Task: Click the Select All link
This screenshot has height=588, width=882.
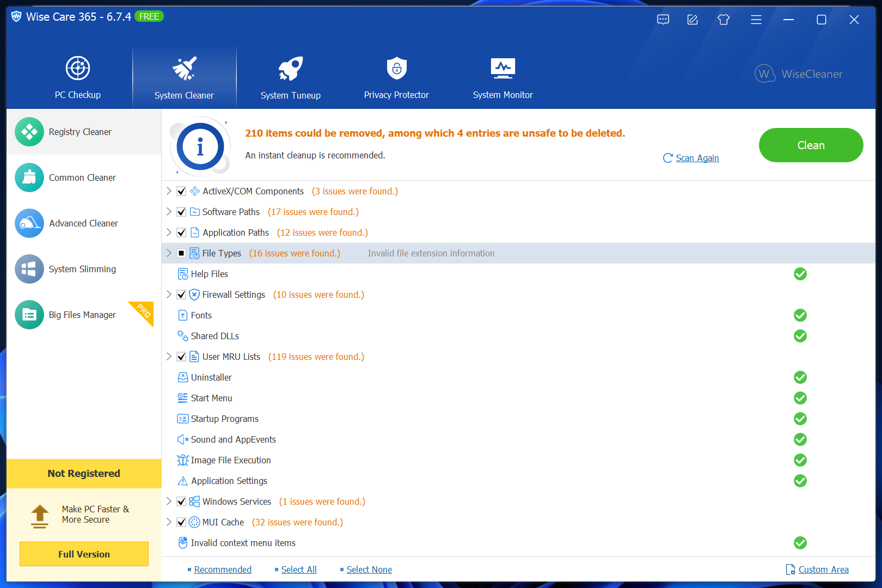Action: (299, 569)
